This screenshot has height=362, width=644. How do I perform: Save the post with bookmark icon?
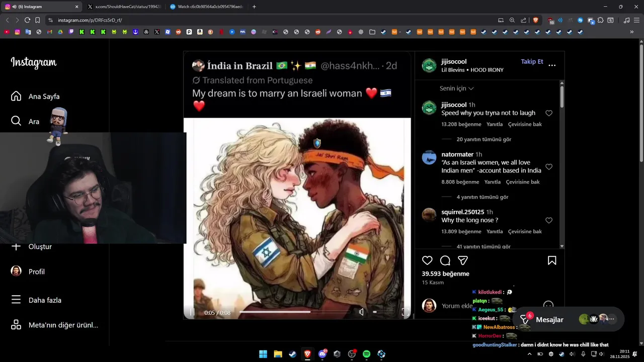point(552,260)
